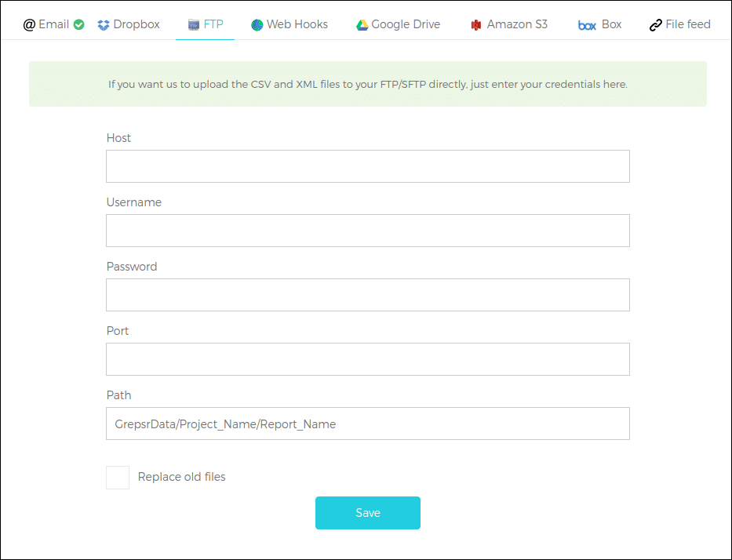Open the Web Hooks tab
The width and height of the screenshot is (732, 560).
pos(290,24)
